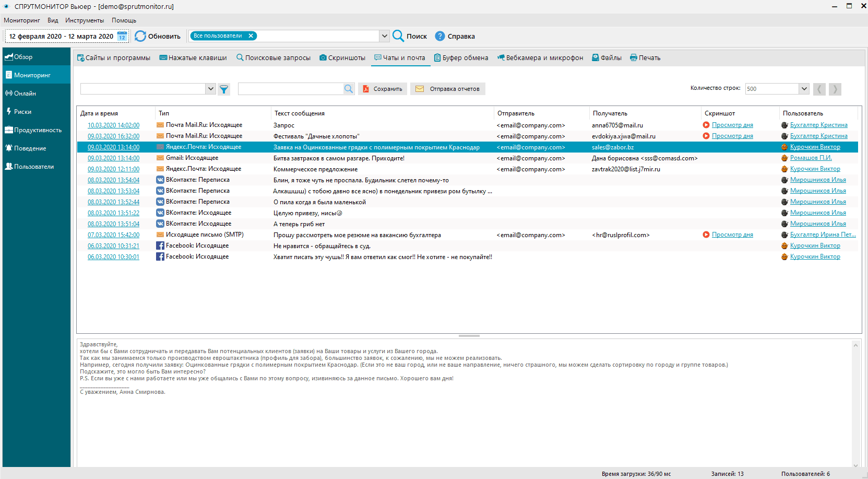
Task: Click the VK icon in the 13:54:04 row
Action: (x=160, y=180)
